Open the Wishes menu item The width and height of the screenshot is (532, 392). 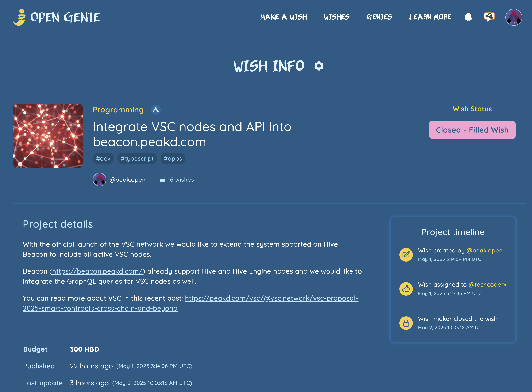tap(336, 17)
